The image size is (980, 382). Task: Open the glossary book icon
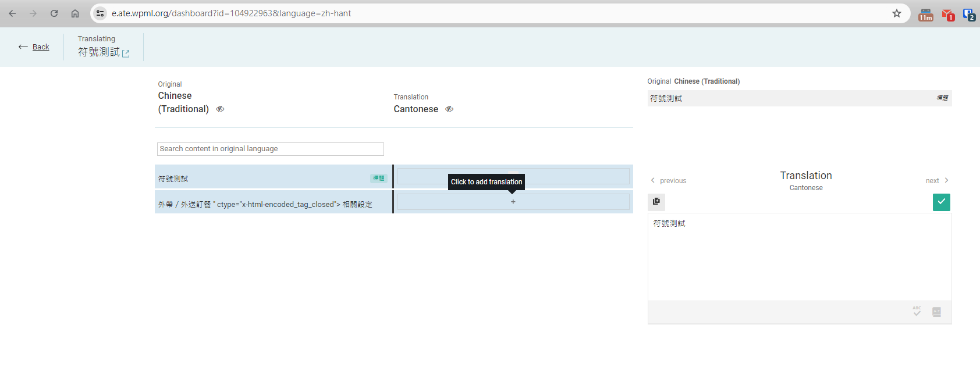click(937, 312)
